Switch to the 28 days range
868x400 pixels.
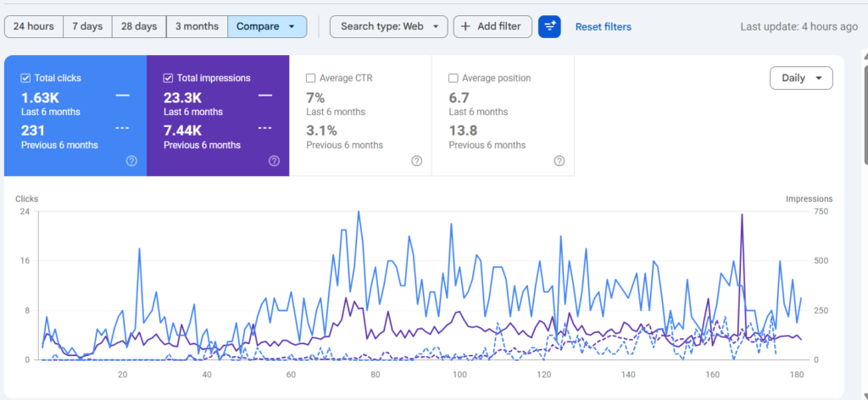pyautogui.click(x=138, y=26)
